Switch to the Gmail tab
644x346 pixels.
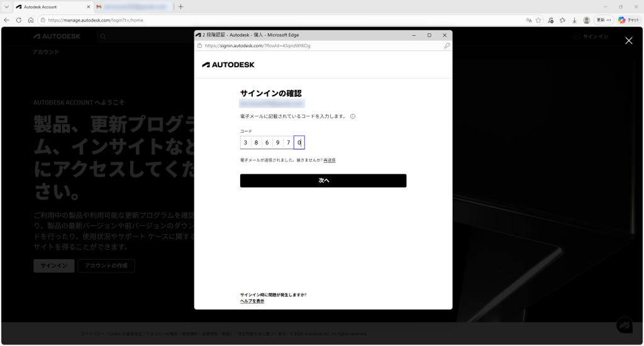point(132,7)
